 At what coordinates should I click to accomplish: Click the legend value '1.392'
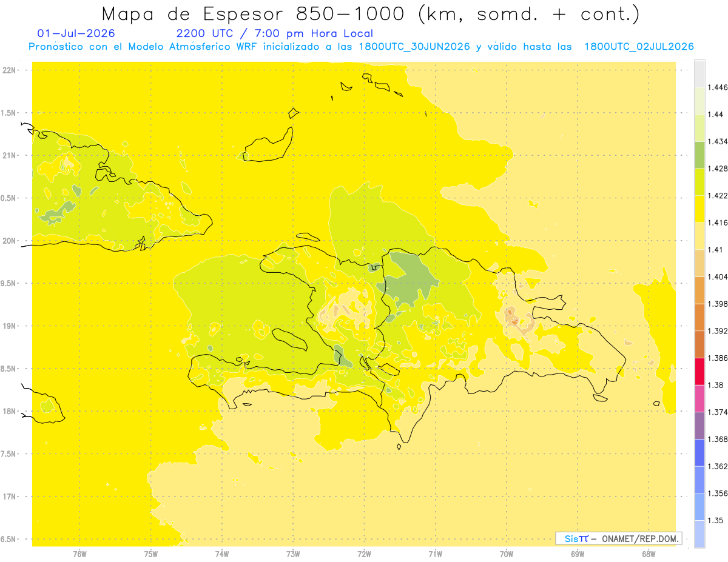coord(719,331)
